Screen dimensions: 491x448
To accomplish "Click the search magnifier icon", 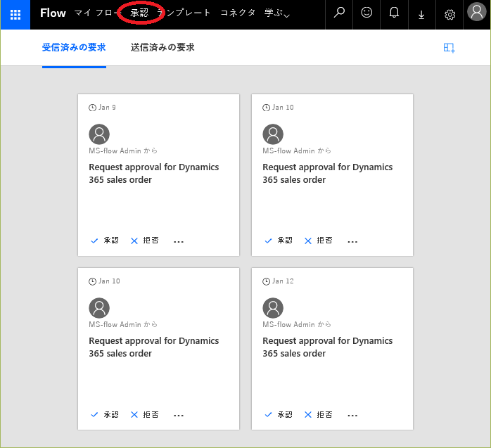I will (x=339, y=13).
